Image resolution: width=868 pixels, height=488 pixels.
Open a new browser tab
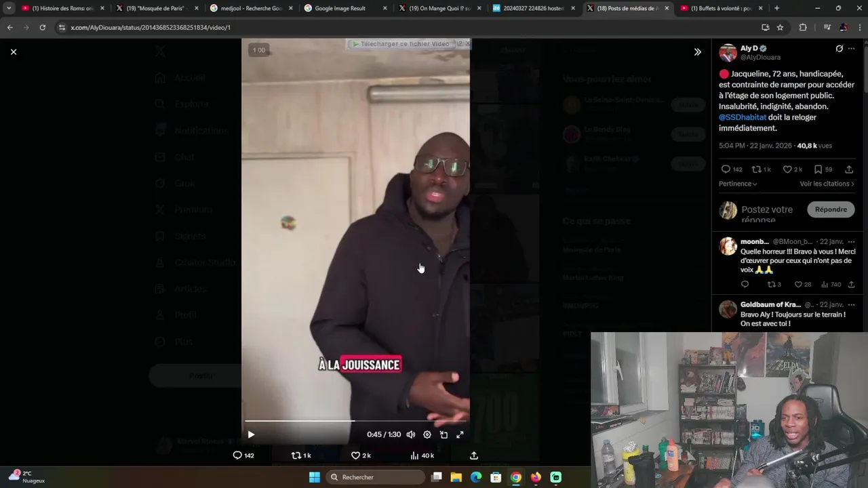(776, 8)
